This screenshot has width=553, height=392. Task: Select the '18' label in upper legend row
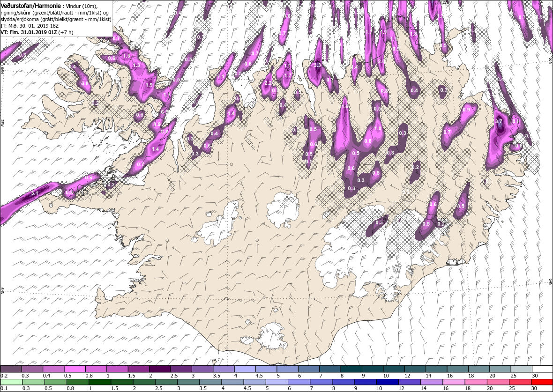471,376
